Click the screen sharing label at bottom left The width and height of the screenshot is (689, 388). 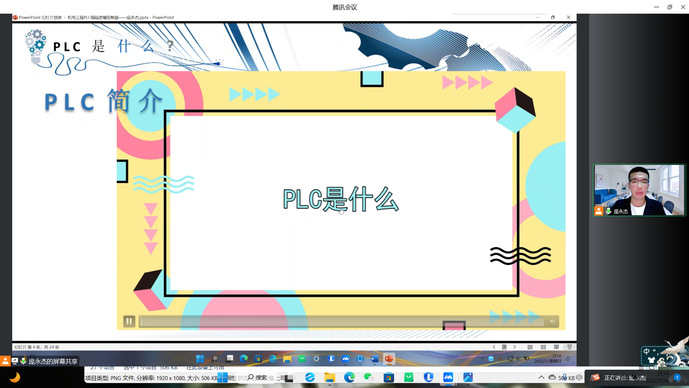pos(53,361)
